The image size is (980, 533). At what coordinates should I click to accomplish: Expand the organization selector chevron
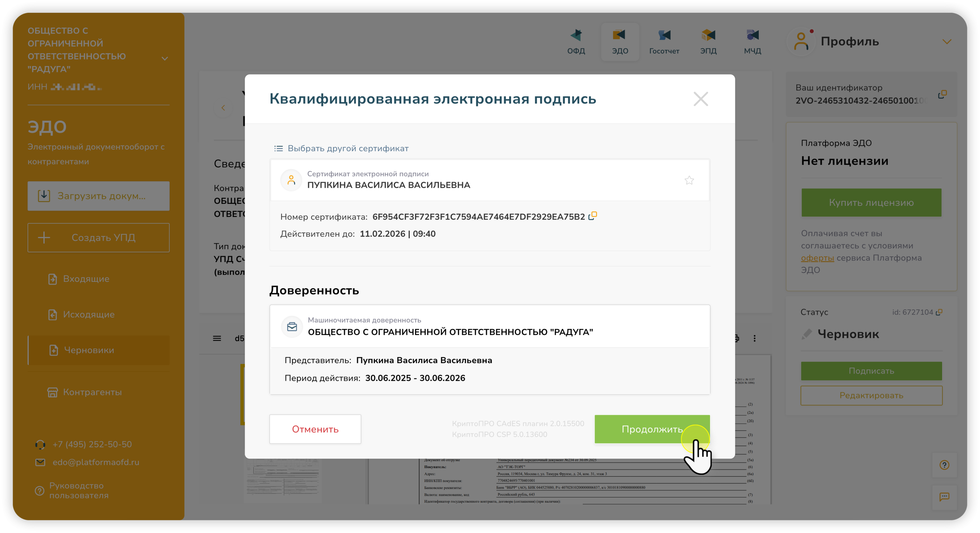point(165,58)
